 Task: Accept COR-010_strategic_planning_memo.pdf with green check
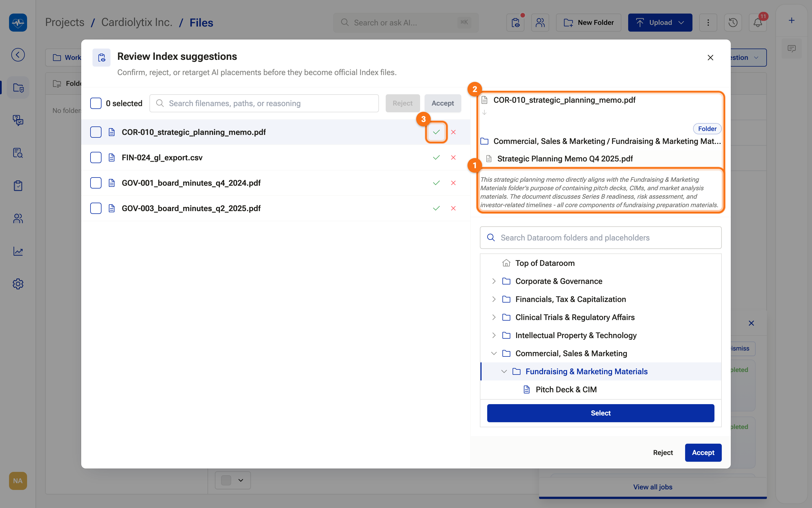(x=436, y=132)
